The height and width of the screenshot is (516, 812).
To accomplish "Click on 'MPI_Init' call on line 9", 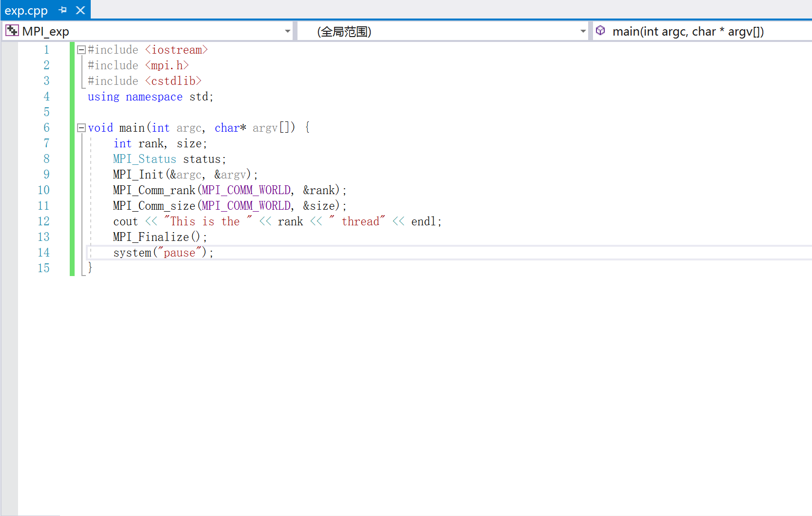I will pyautogui.click(x=139, y=175).
